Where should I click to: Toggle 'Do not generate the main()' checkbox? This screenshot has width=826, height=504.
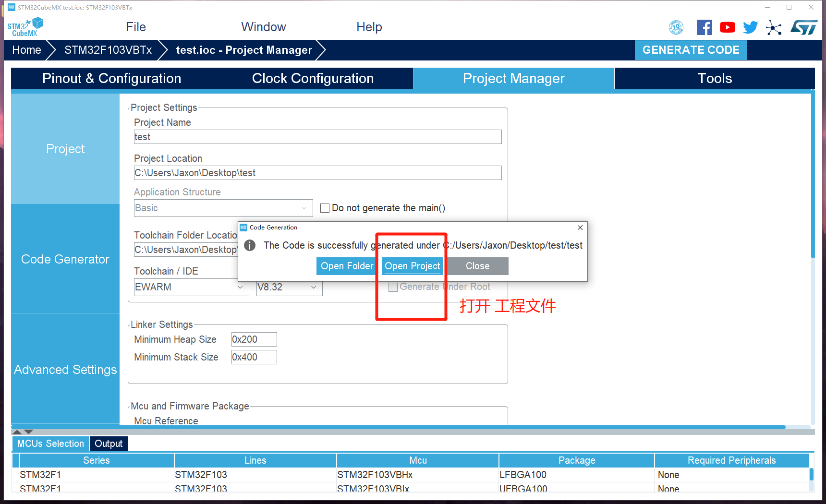point(325,208)
